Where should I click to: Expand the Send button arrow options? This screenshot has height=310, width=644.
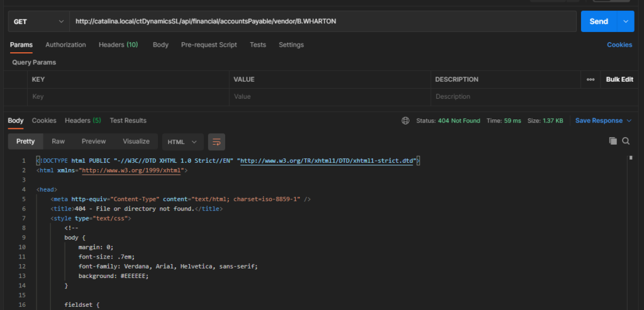pos(626,21)
